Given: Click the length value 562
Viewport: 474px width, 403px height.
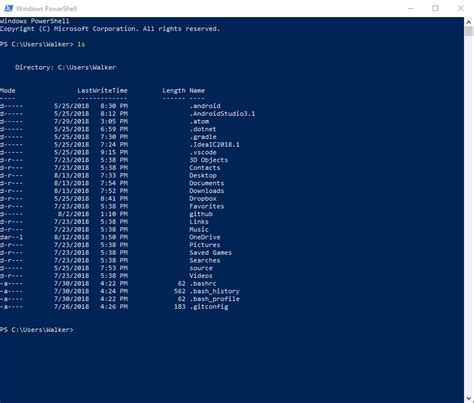Looking at the screenshot, I should 179,291.
